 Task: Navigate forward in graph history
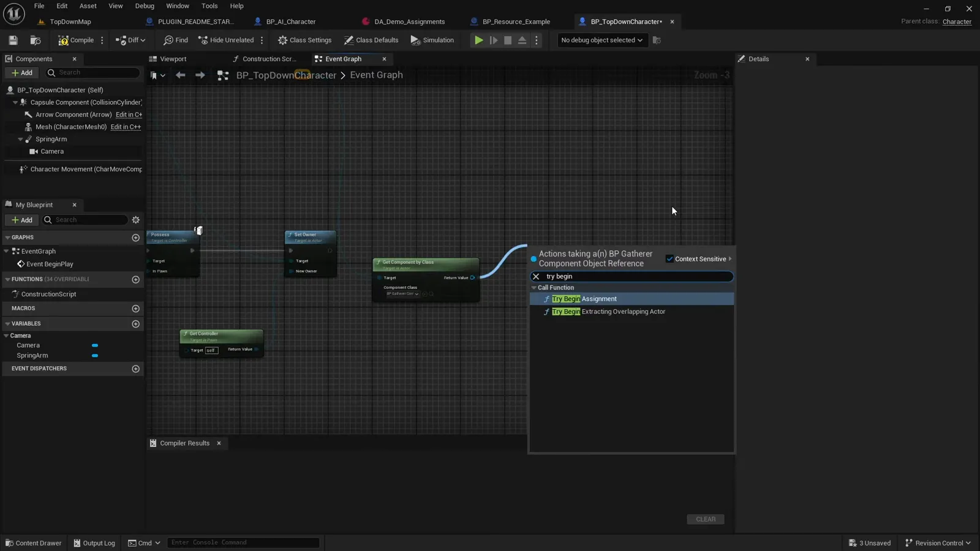pyautogui.click(x=200, y=75)
